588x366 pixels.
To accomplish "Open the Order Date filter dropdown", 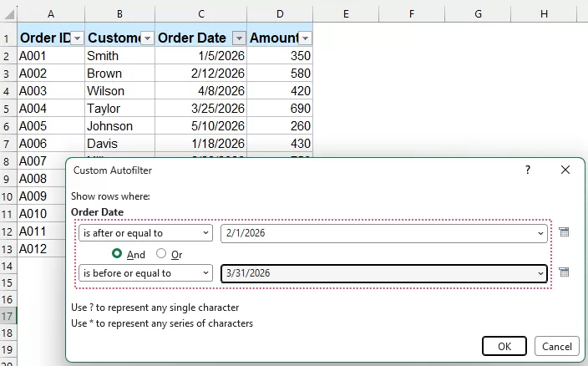I will pos(239,38).
